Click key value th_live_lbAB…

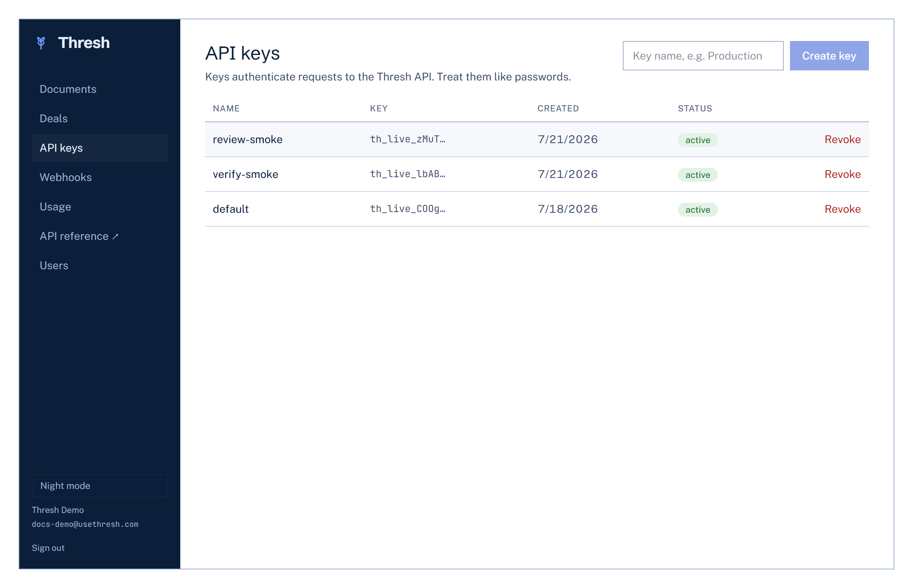point(408,174)
